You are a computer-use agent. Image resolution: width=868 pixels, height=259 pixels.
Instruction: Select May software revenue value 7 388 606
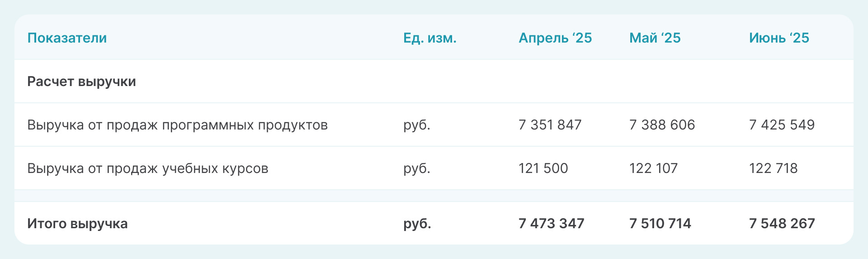[662, 125]
